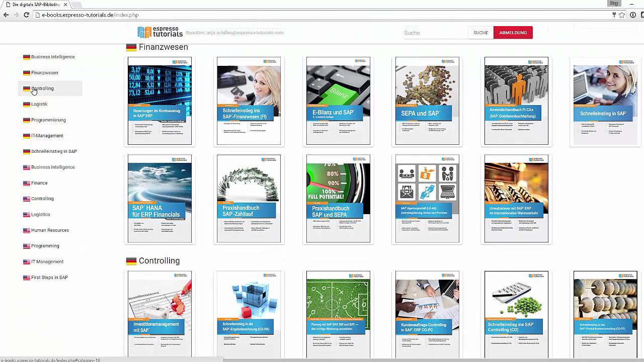
Task: Select 'Praxishandbuch SAP-Zahllauf' book cover
Action: click(249, 199)
